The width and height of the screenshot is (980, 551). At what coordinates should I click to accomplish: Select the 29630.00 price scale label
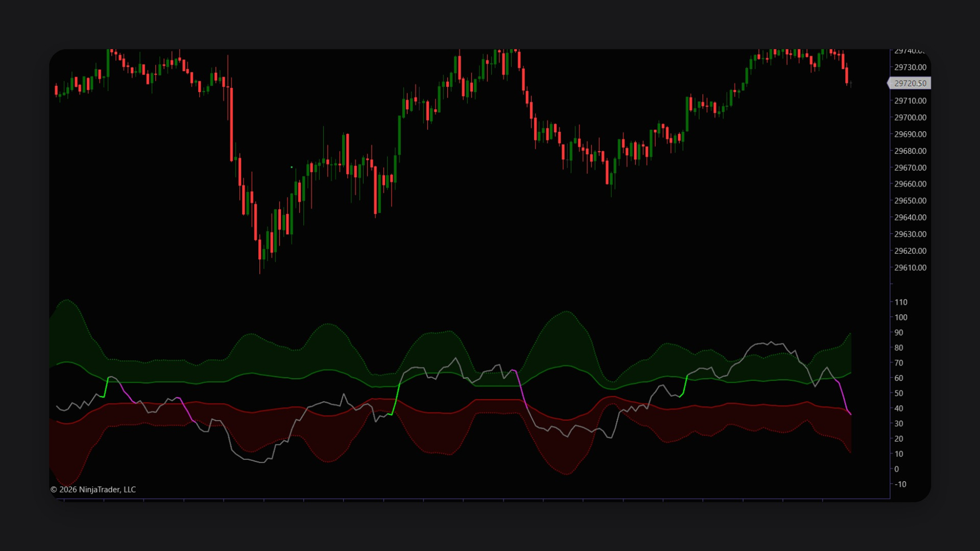tap(910, 234)
